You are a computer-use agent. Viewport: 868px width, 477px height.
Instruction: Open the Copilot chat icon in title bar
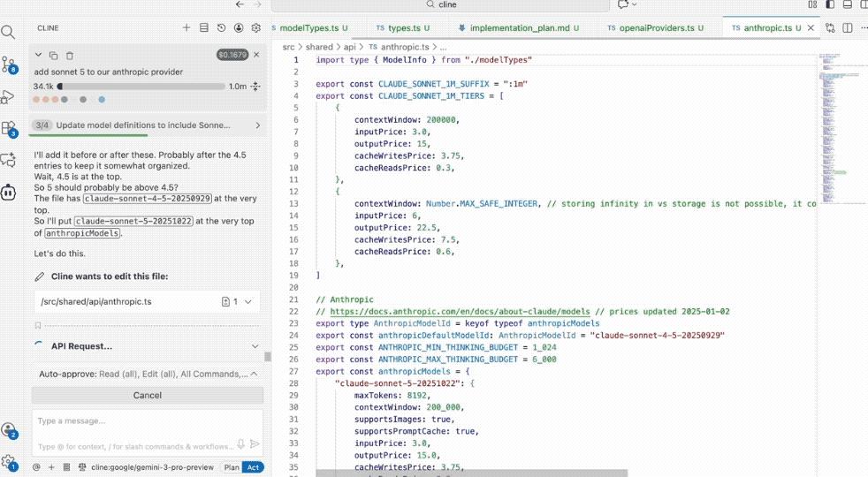pyautogui.click(x=623, y=4)
